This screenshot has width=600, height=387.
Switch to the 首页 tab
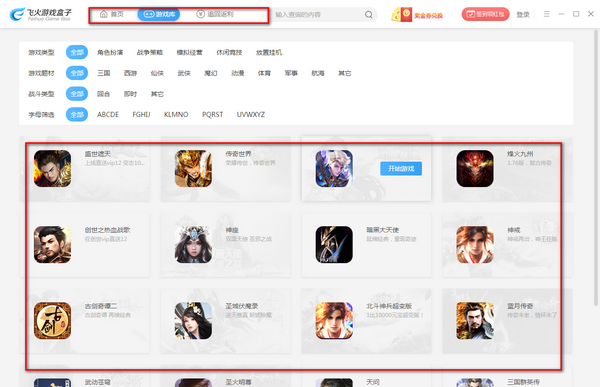[x=112, y=14]
